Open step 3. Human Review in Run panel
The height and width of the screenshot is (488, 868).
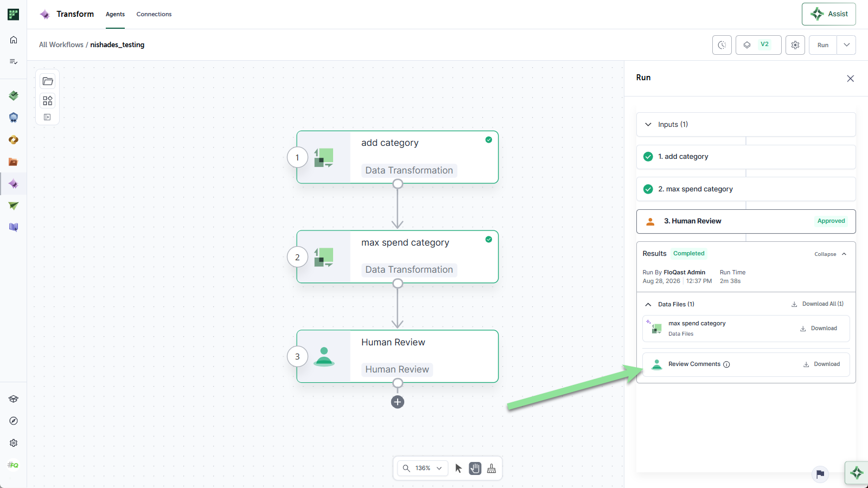pyautogui.click(x=746, y=221)
